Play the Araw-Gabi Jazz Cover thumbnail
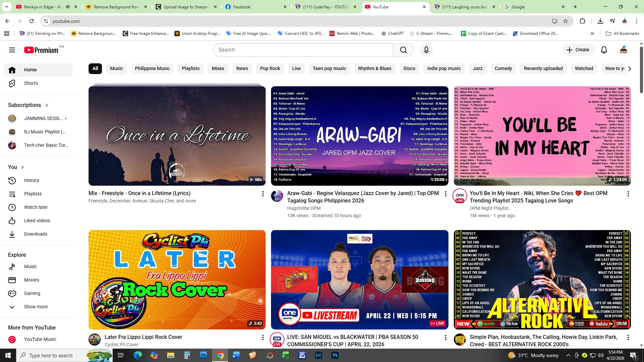644x362 pixels. click(360, 136)
